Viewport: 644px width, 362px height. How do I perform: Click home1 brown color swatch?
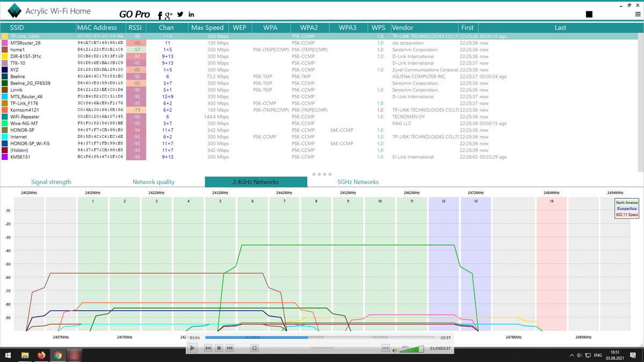tap(5, 49)
